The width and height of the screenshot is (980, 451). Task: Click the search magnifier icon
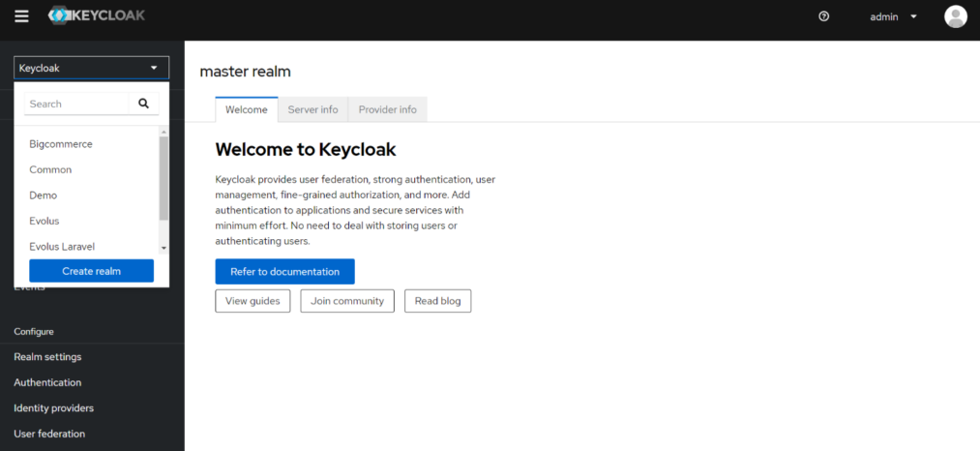(x=144, y=104)
